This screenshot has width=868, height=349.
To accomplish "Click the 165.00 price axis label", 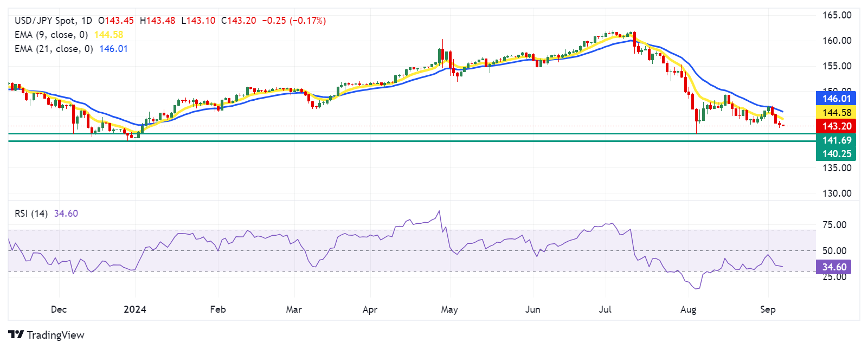I will click(x=837, y=15).
